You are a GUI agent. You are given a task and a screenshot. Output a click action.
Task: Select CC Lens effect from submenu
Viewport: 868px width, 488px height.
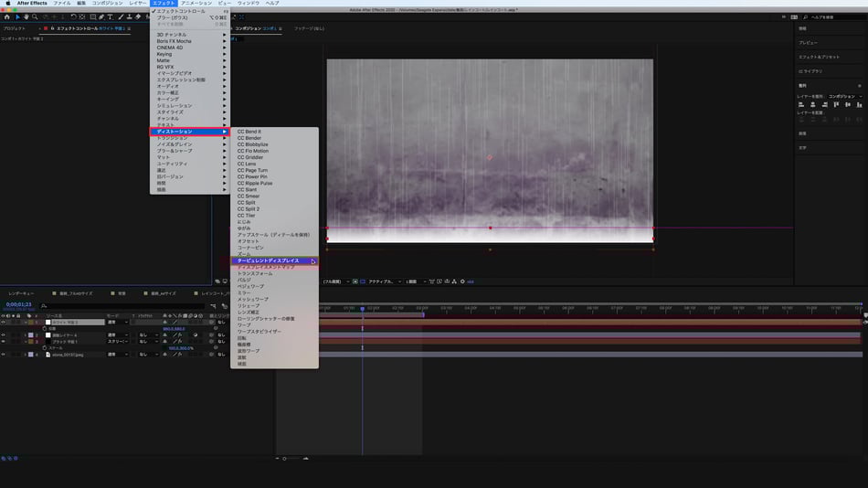pyautogui.click(x=248, y=164)
